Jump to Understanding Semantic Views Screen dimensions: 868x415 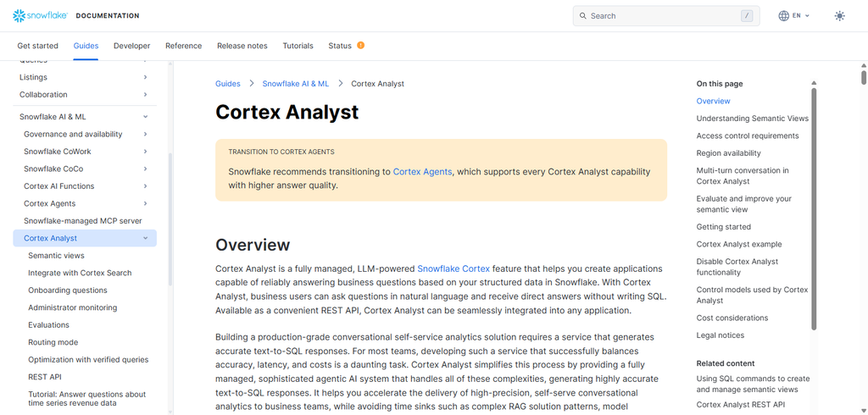point(753,119)
